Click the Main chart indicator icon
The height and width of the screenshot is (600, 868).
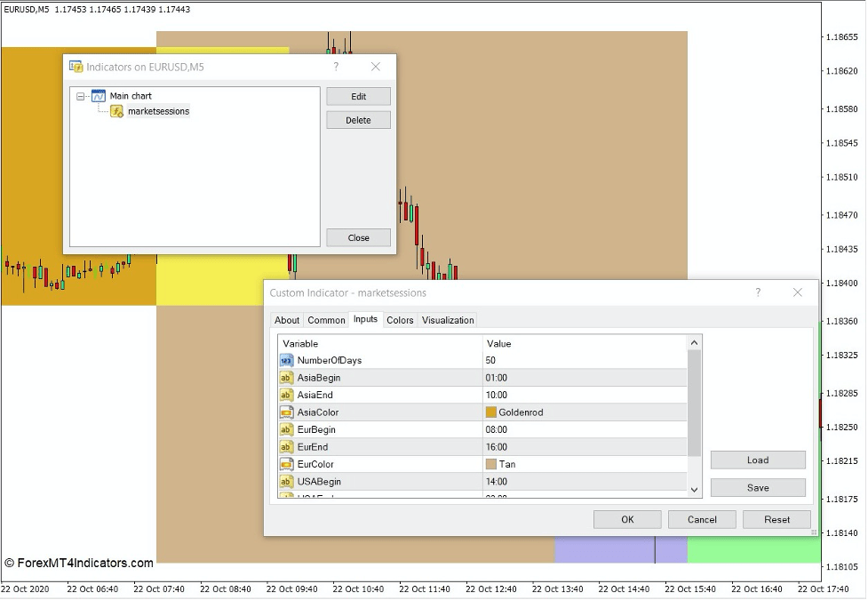coord(98,95)
